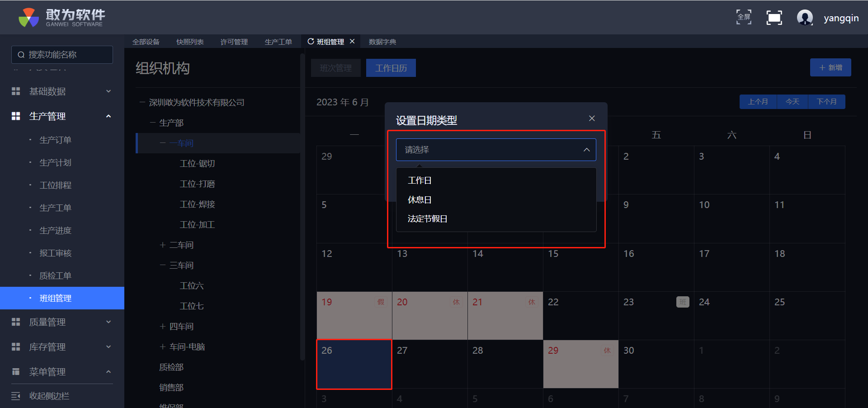Open the 班次管理 view
Screen dimensions: 868x408
tap(336, 68)
